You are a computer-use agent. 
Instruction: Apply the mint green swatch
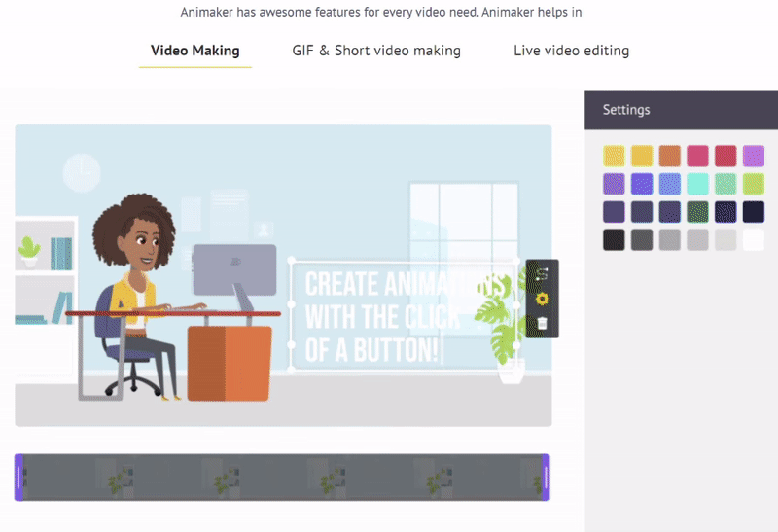725,184
